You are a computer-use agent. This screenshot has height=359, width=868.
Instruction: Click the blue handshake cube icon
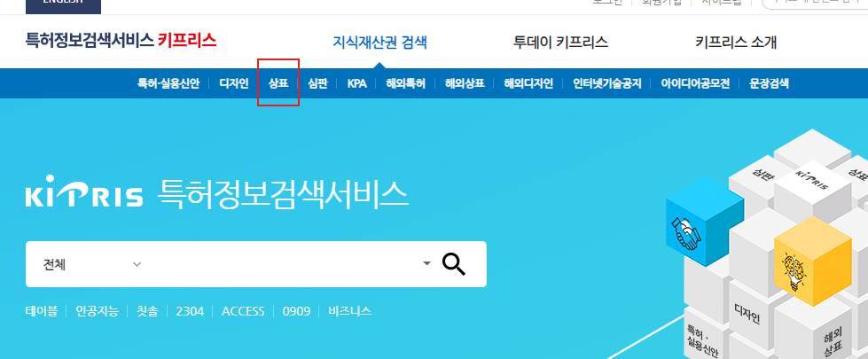tap(704, 222)
